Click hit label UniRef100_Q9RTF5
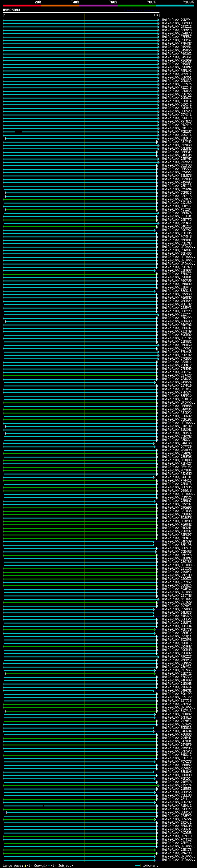 coord(177,220)
